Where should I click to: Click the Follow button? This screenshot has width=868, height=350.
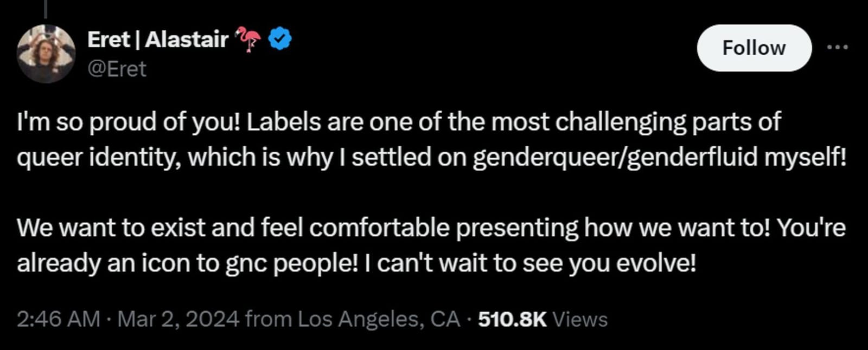click(754, 48)
